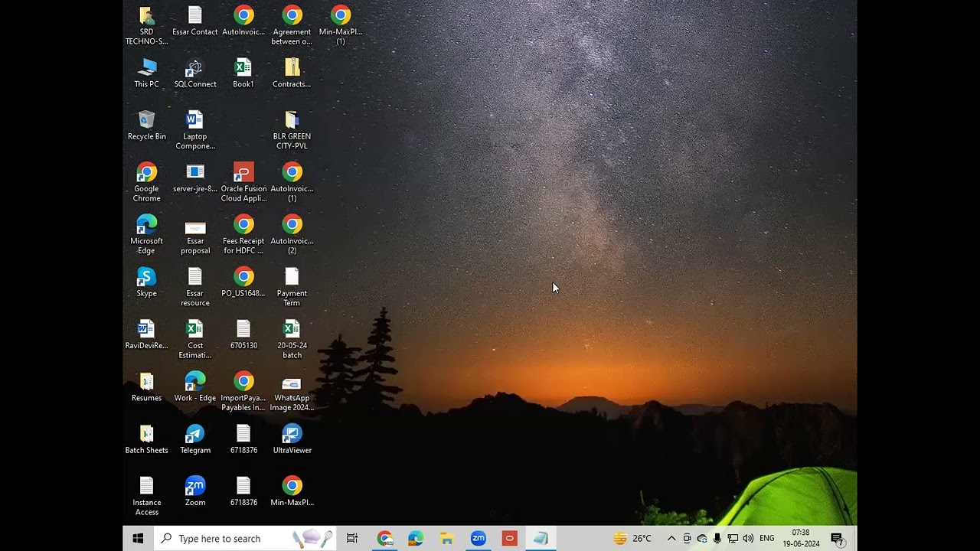Screen dimensions: 980x551
Task: Open the network status tray icon
Action: [x=733, y=539]
